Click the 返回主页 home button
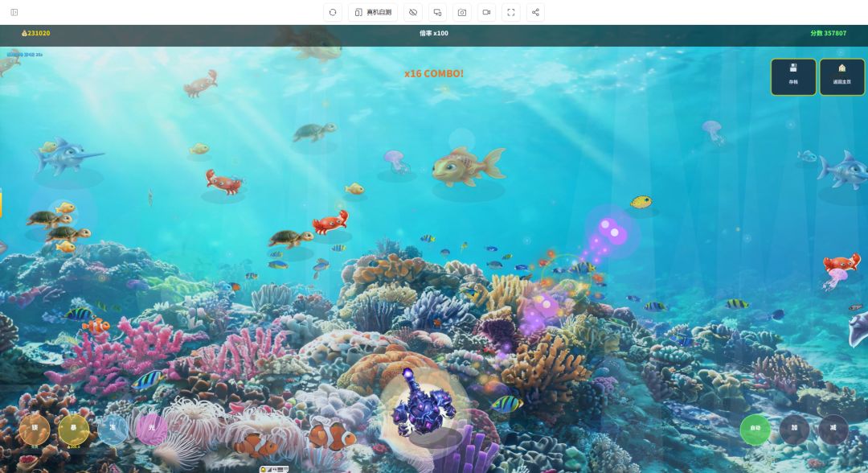 (x=842, y=77)
